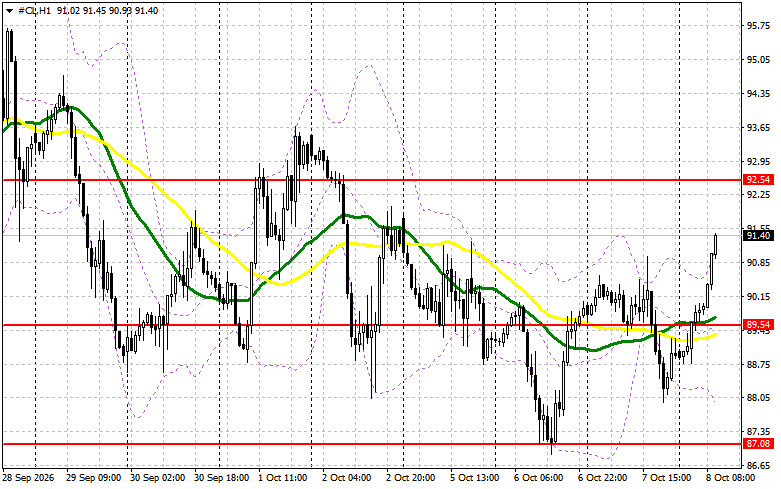Click the 88.05 price scale value
This screenshot has height=489, width=781.
[758, 398]
